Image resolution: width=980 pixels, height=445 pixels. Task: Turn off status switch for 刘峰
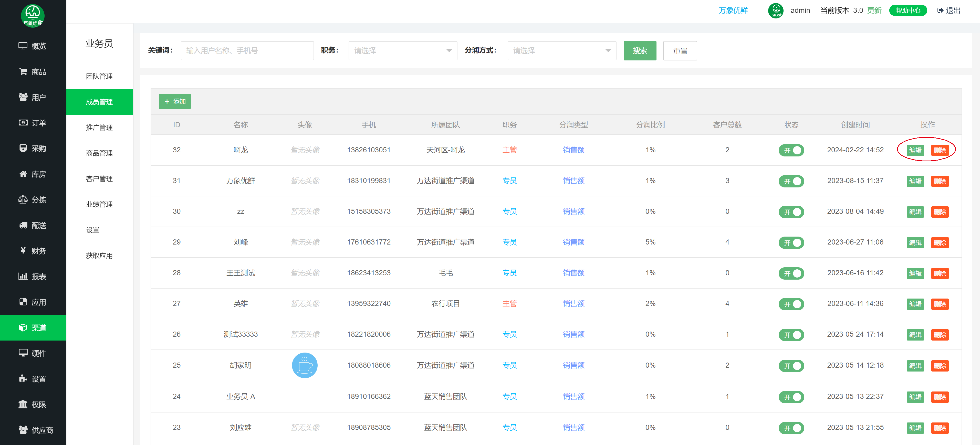click(x=791, y=243)
